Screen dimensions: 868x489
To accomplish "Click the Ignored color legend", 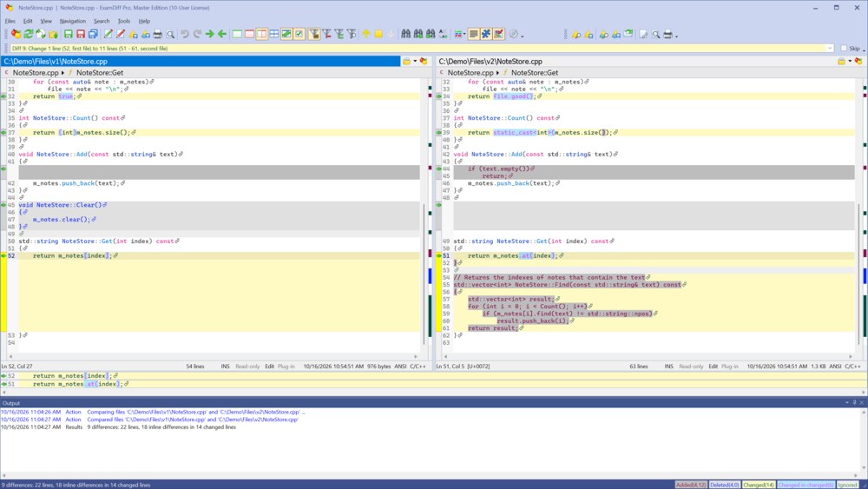I will pos(847,485).
